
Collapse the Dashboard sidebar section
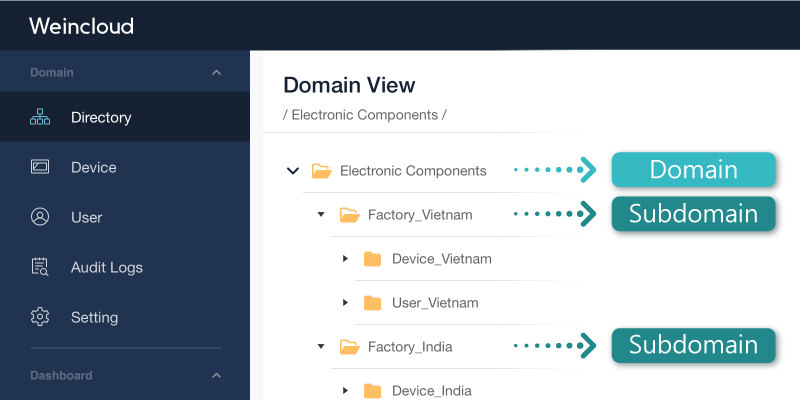point(216,376)
